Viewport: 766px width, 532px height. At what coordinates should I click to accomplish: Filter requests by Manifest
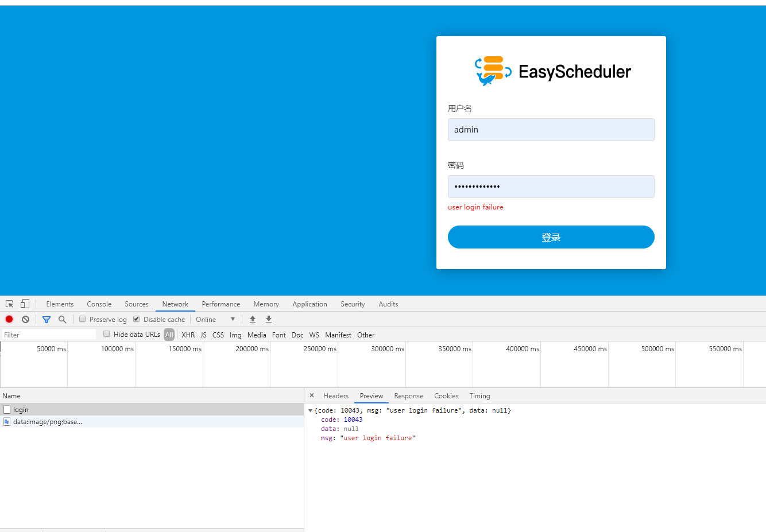338,335
